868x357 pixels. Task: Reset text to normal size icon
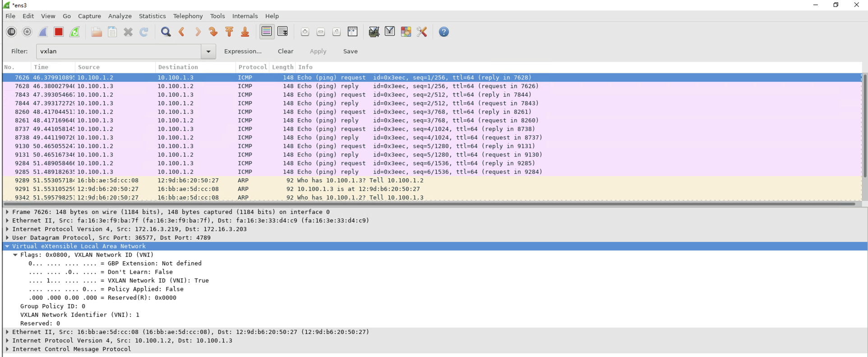pyautogui.click(x=337, y=32)
